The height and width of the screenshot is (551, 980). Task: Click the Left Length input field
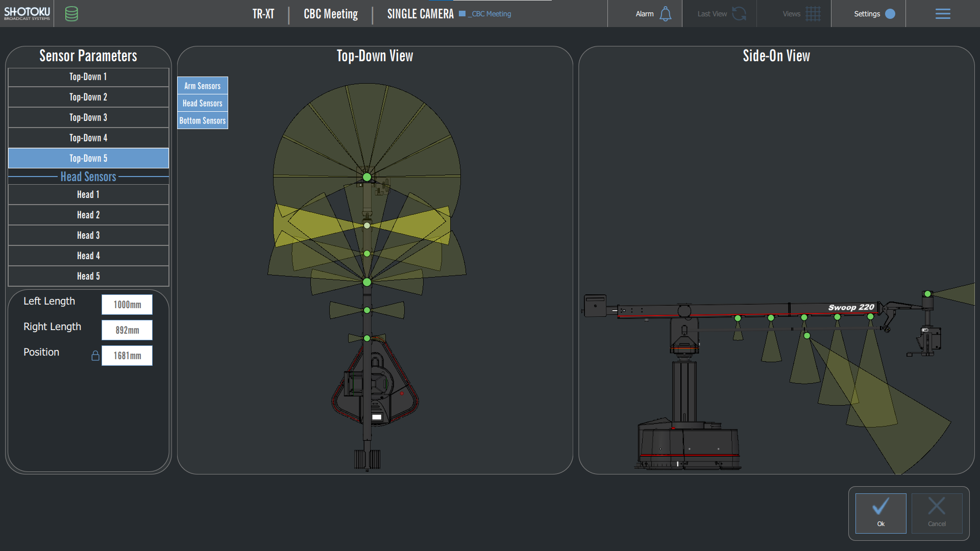click(x=127, y=305)
